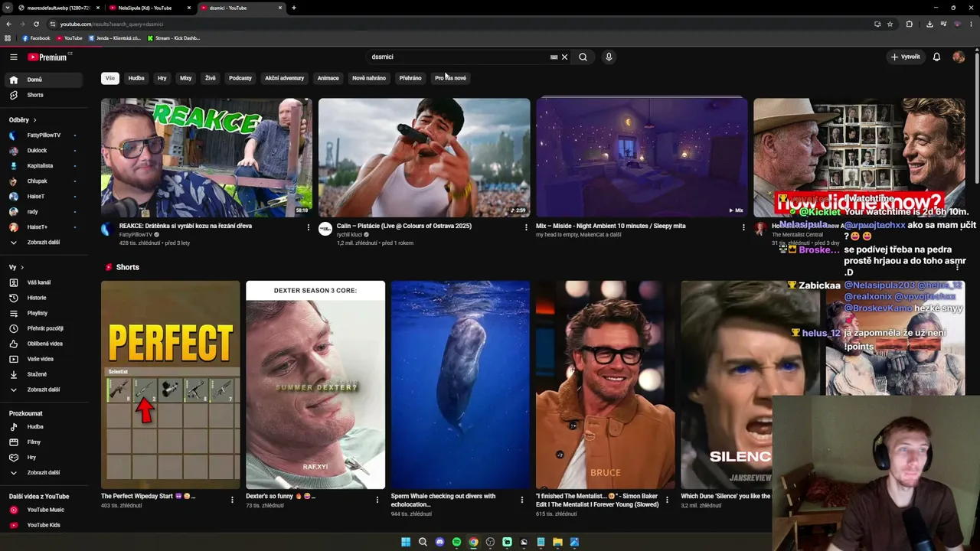The height and width of the screenshot is (551, 980).
Task: Expand the Odběry subscriptions section
Action: click(23, 120)
